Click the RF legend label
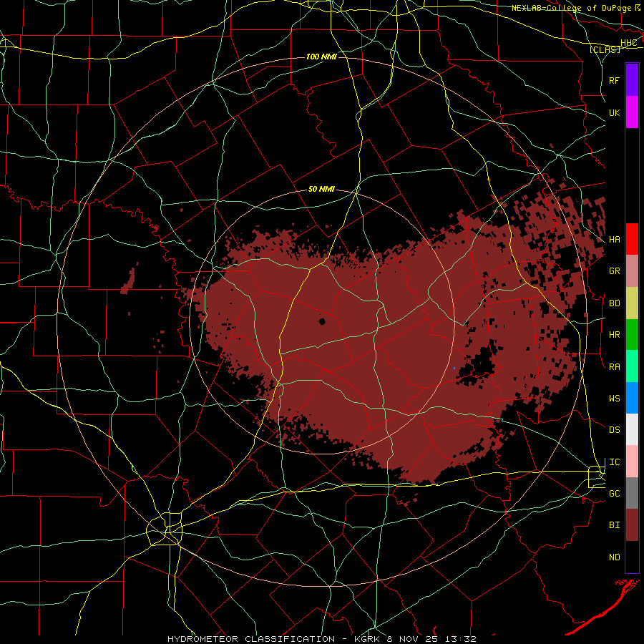Screen dimensions: 644x644 pos(614,80)
